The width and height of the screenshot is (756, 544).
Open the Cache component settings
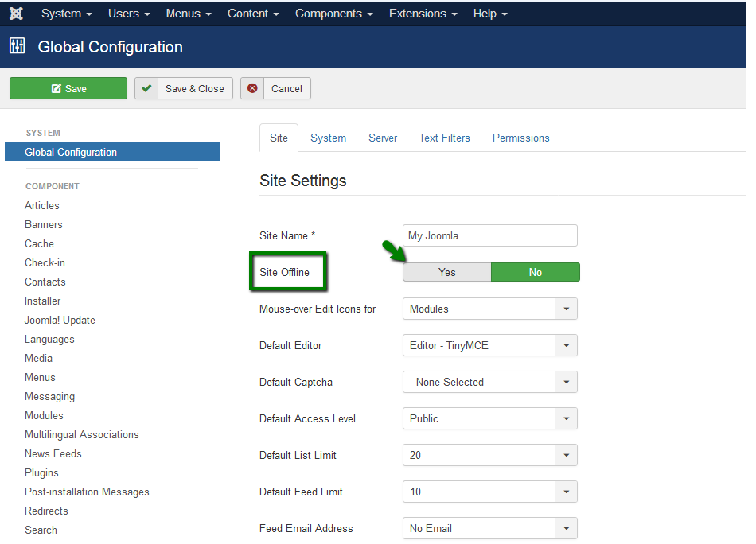pyautogui.click(x=39, y=244)
